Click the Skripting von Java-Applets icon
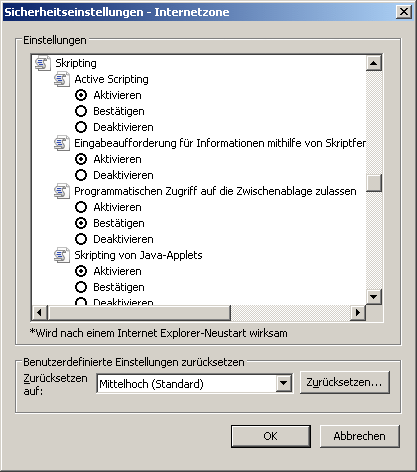417x472 pixels. (x=62, y=255)
